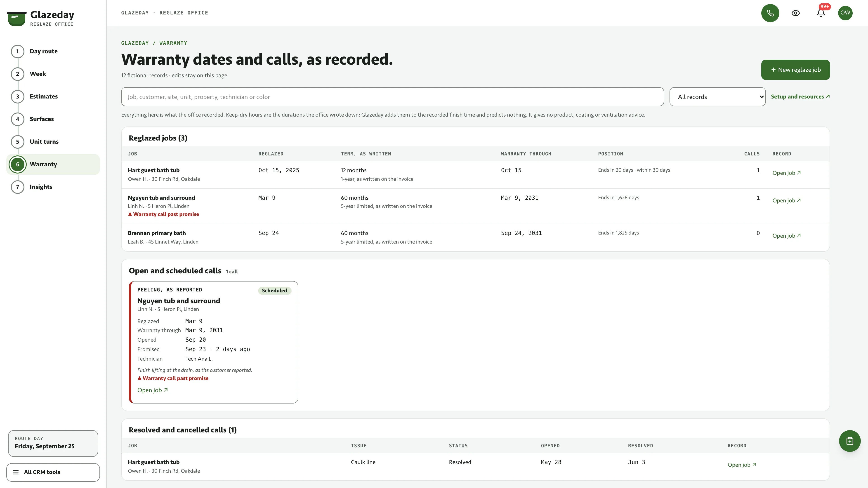Viewport: 868px width, 488px height.
Task: Click Warranty breadcrumb at top of page
Action: [173, 43]
